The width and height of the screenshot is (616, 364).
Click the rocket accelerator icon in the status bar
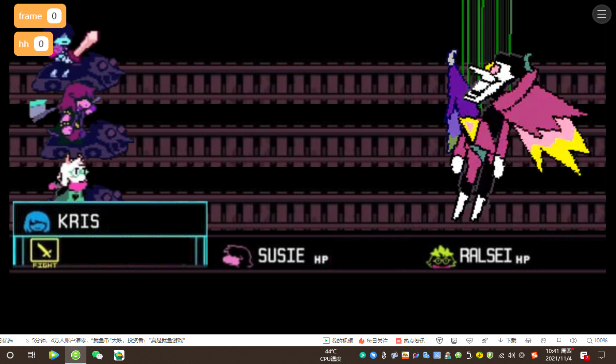pyautogui.click(x=485, y=341)
